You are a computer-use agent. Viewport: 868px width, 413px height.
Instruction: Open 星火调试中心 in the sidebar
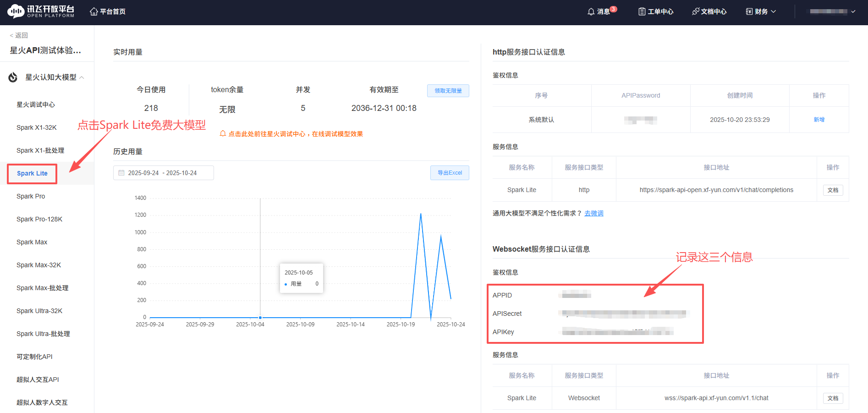[x=36, y=105]
